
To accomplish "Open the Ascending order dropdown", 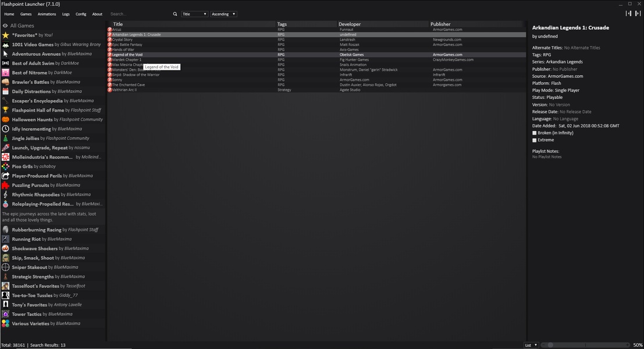I will 223,14.
